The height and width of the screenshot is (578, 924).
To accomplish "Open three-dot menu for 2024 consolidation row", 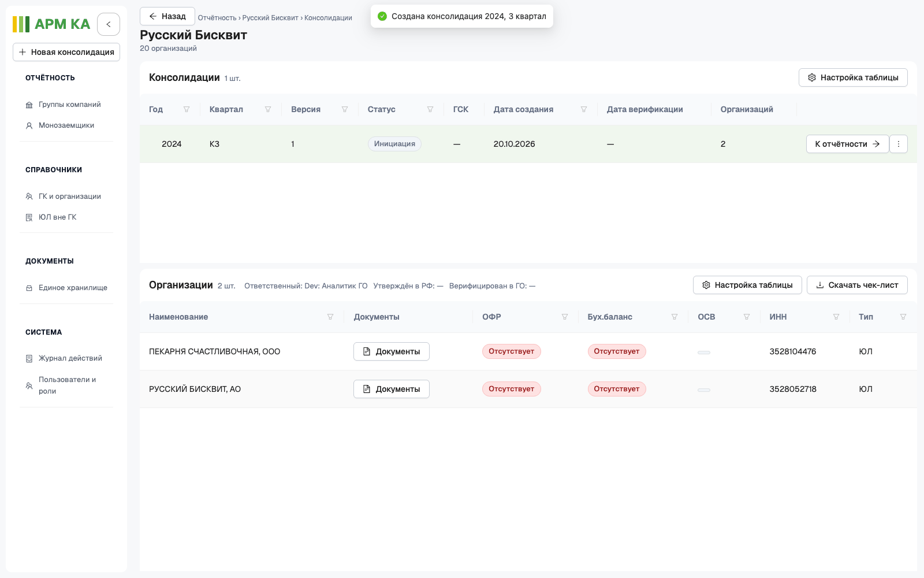I will pos(899,144).
